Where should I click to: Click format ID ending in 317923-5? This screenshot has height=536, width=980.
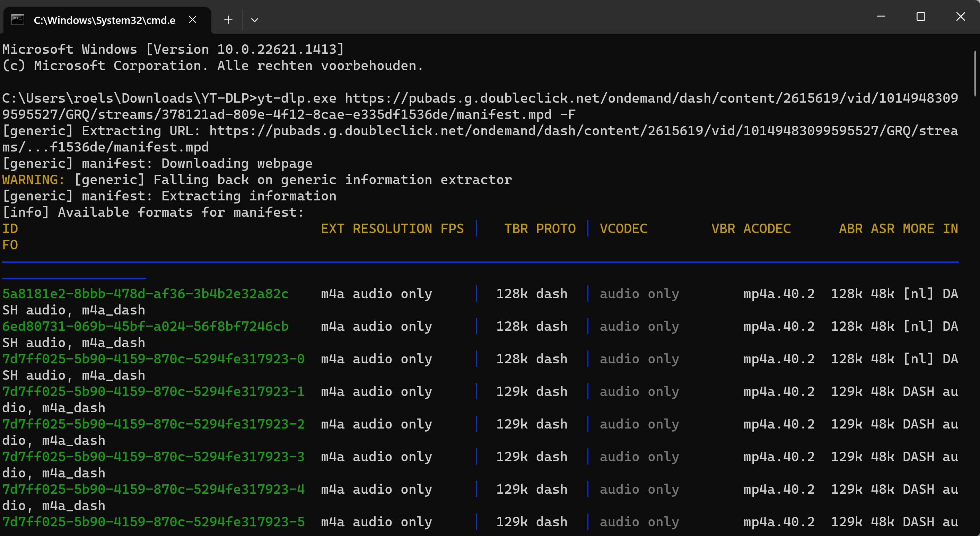point(153,522)
